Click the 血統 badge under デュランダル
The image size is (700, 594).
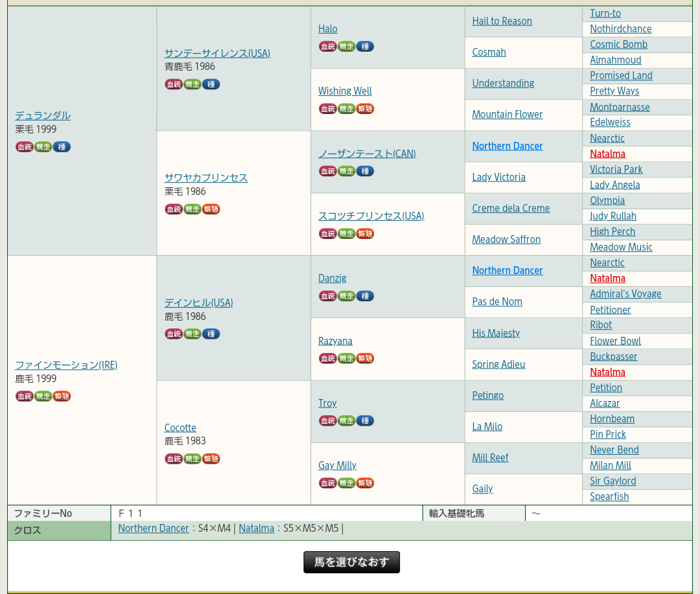[x=25, y=147]
